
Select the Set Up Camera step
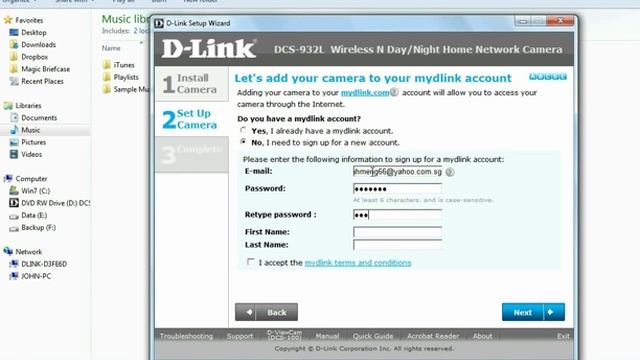coord(191,119)
